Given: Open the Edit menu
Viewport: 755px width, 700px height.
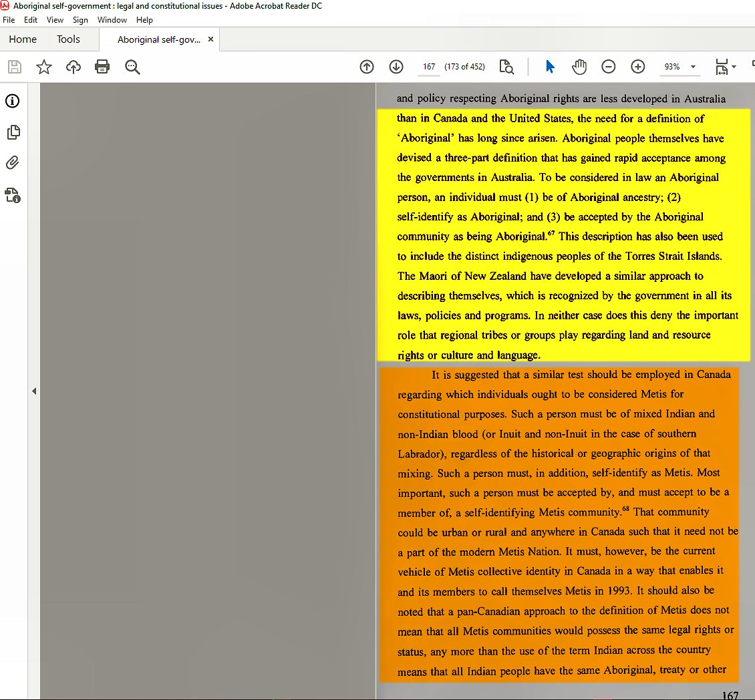Looking at the screenshot, I should [x=31, y=20].
